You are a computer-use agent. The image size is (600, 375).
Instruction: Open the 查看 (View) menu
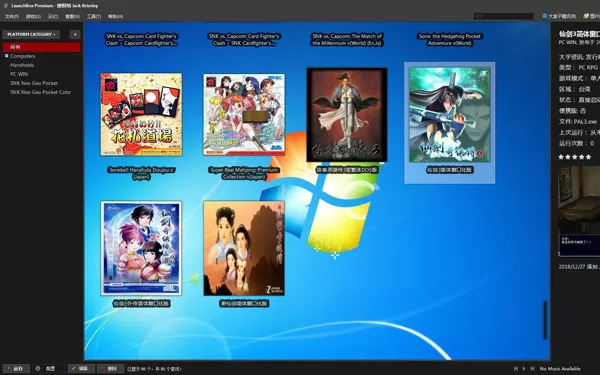(72, 16)
